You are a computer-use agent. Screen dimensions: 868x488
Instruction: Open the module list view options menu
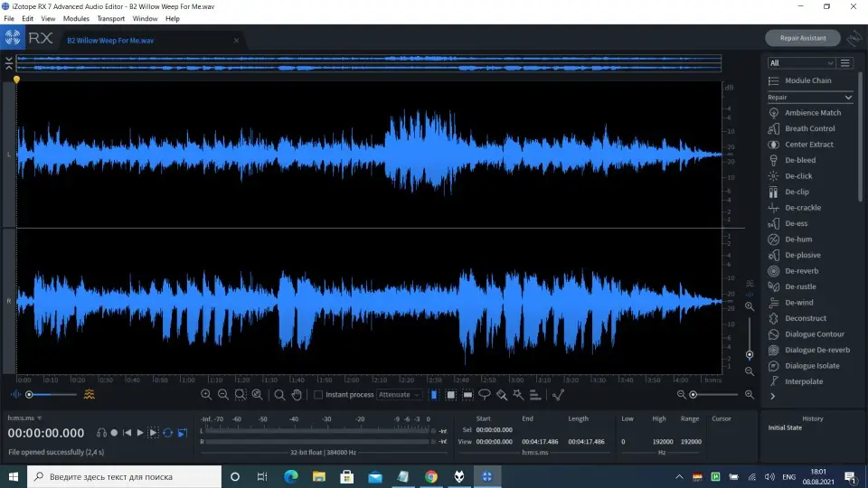(845, 63)
